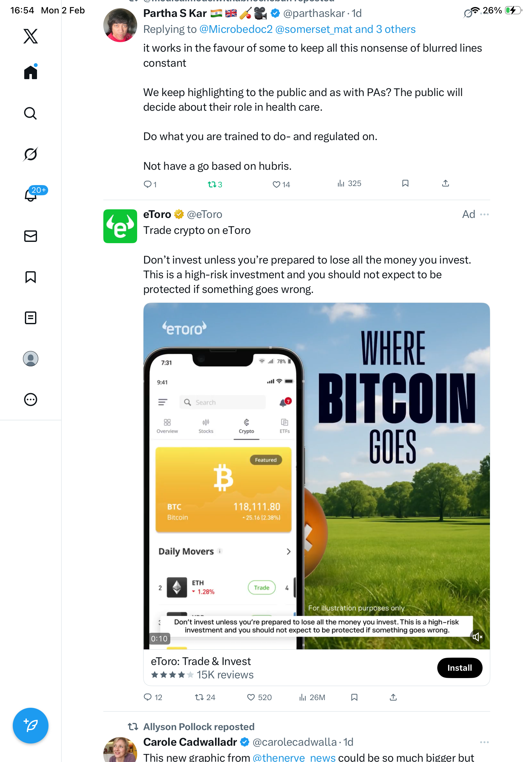The image size is (532, 762).
Task: Open the Lists icon in sidebar
Action: (x=31, y=317)
